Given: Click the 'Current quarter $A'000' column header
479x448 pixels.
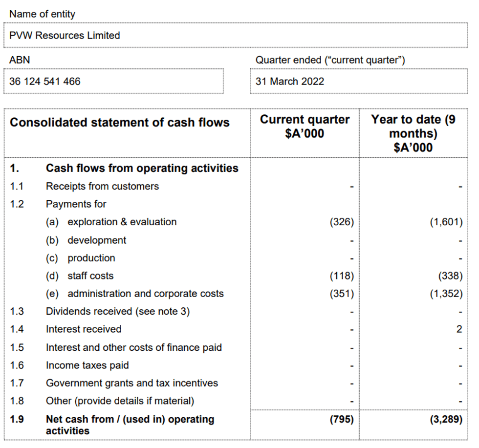Looking at the screenshot, I should pyautogui.click(x=305, y=127).
